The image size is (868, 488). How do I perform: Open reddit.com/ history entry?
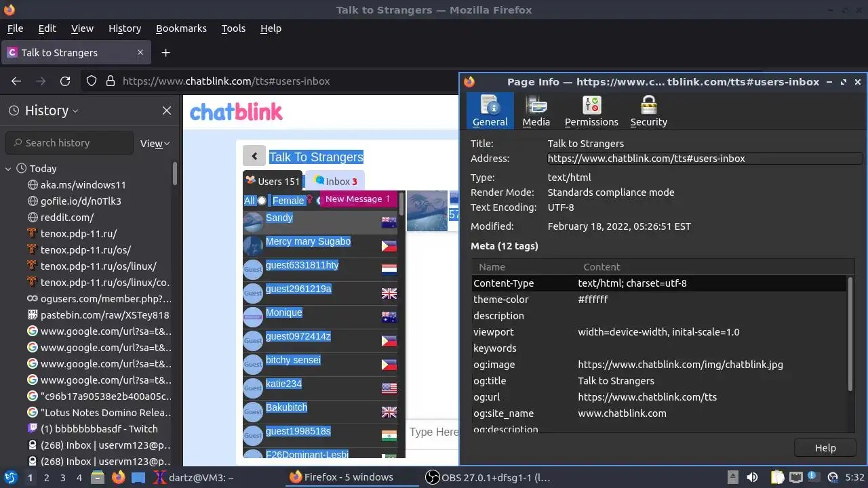coord(60,218)
